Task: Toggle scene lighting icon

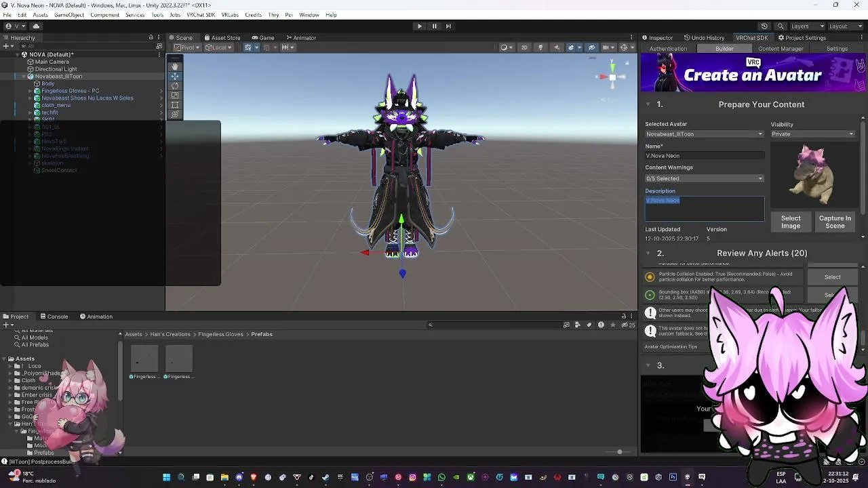Action: point(540,47)
